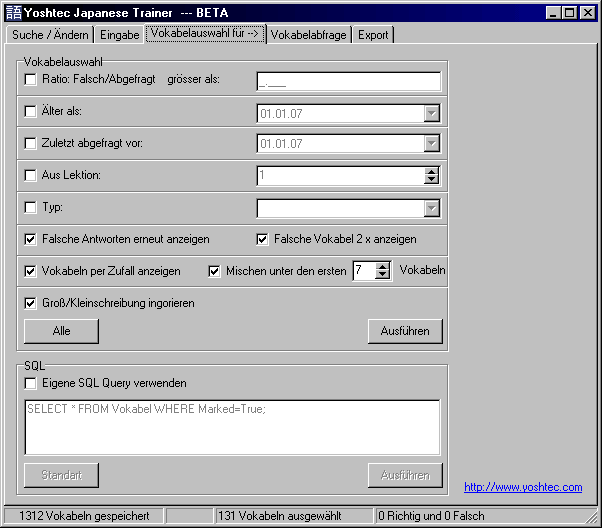
Task: Tick the Älter als checkbox
Action: pos(30,111)
